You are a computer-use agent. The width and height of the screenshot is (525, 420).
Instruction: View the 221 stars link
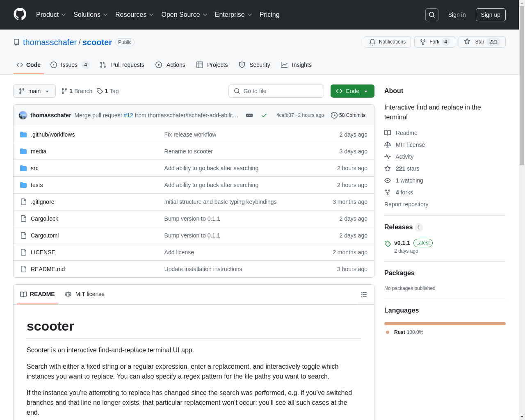point(402,169)
